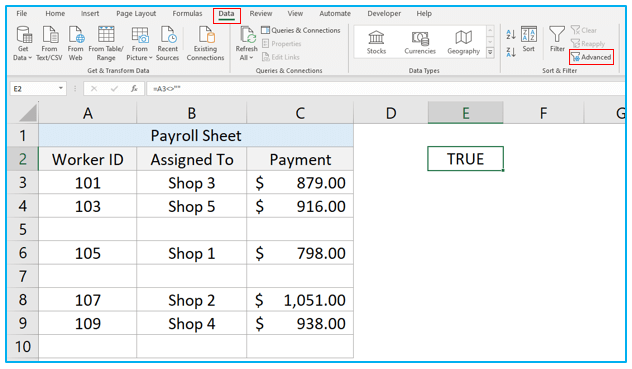Image resolution: width=632 pixels, height=369 pixels.
Task: Select cell containing Shop 5
Action: 191,206
